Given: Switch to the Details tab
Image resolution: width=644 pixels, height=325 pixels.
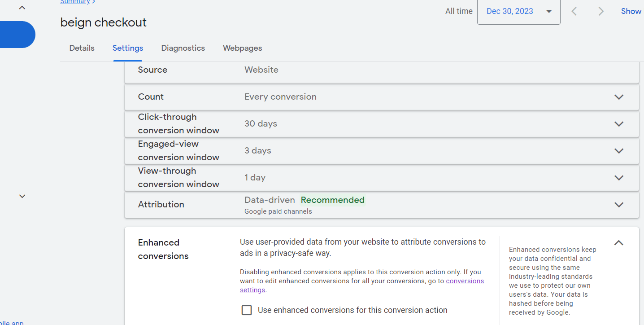Looking at the screenshot, I should [x=82, y=48].
